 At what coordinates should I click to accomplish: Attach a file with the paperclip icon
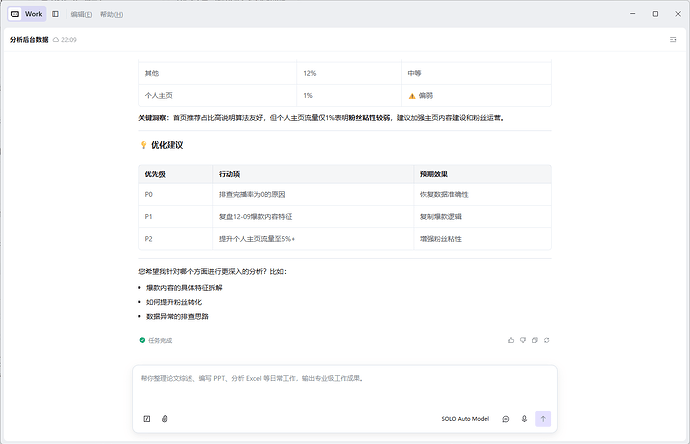pos(165,419)
